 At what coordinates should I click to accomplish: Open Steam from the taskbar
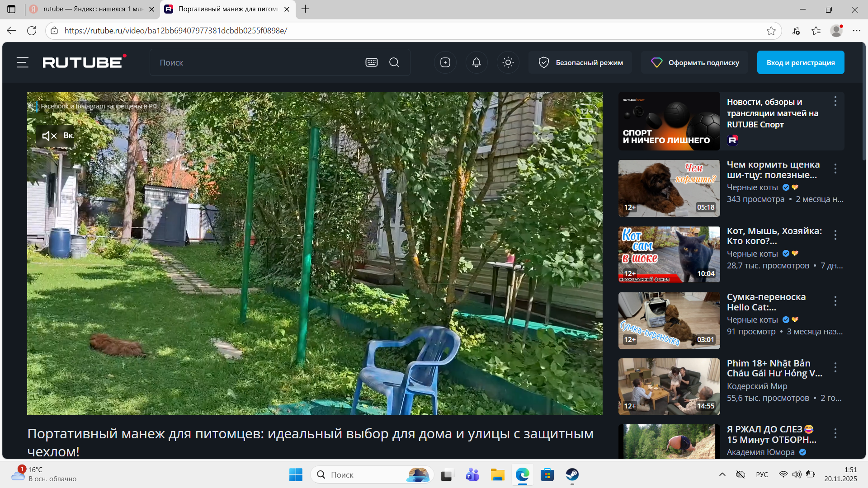click(x=572, y=475)
